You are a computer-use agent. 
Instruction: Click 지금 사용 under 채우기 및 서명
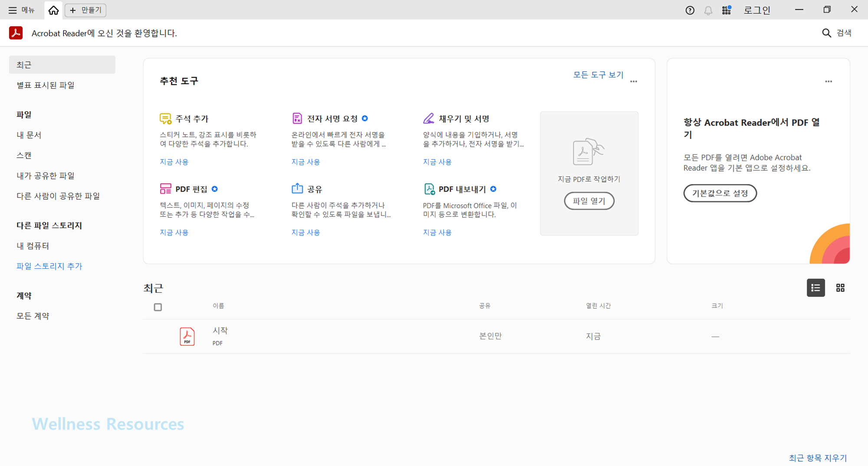coord(437,162)
